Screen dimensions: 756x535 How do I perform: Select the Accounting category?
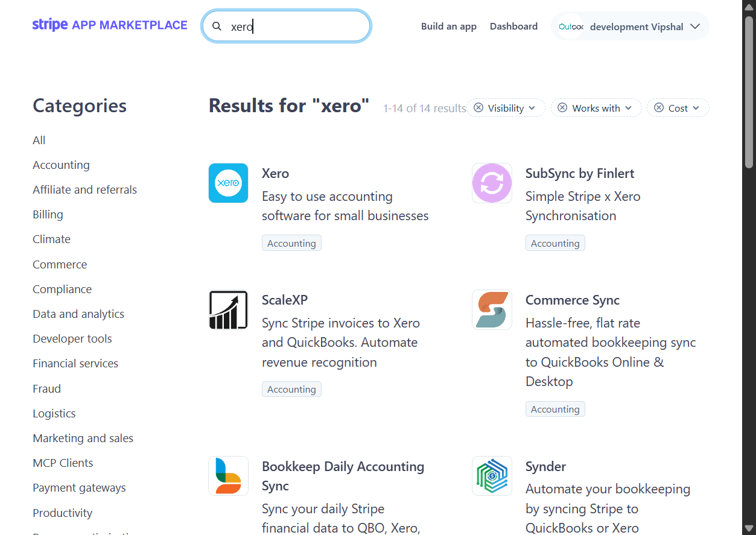coord(61,165)
